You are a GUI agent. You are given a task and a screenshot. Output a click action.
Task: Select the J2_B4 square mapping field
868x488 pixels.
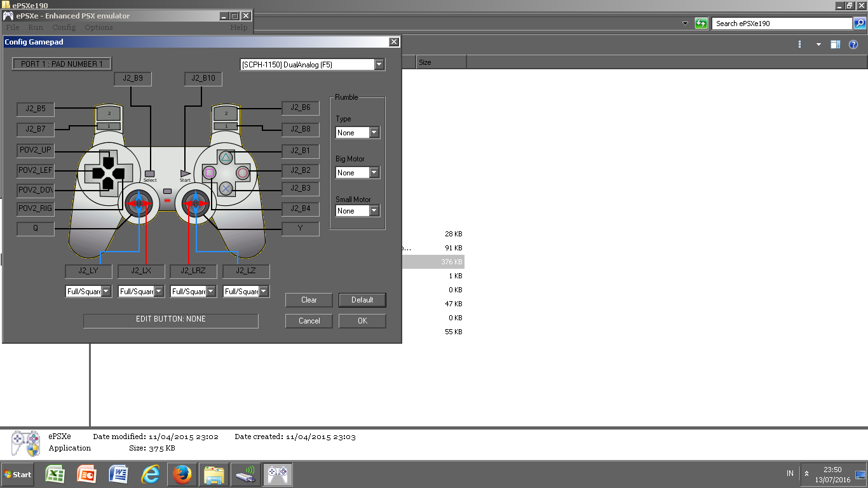coord(301,208)
